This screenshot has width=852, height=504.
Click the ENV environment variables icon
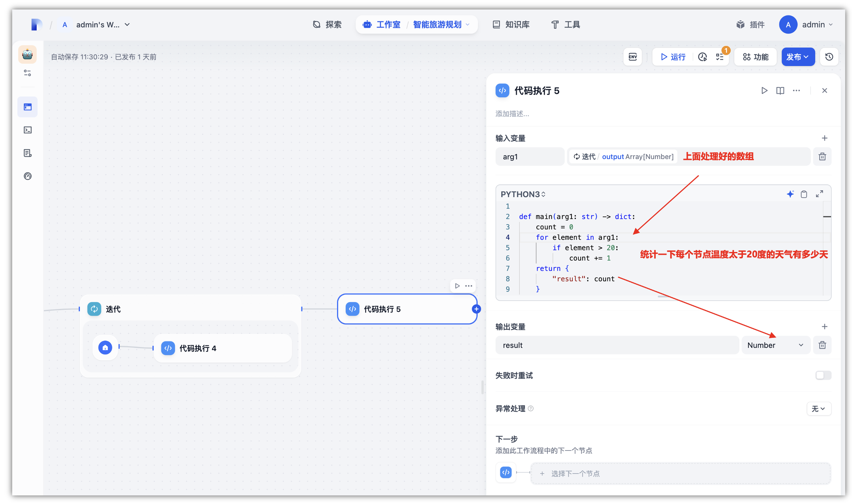[632, 57]
